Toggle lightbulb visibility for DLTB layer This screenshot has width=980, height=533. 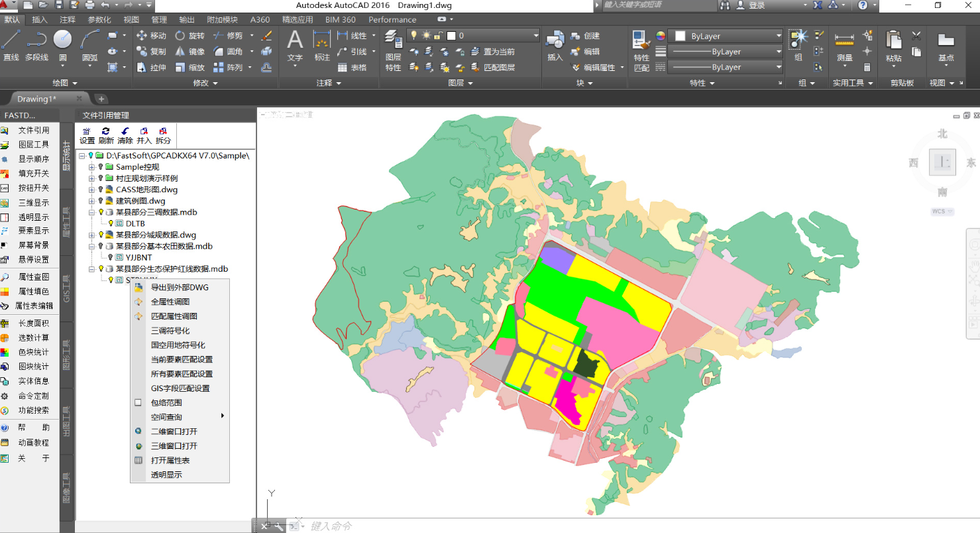click(111, 223)
